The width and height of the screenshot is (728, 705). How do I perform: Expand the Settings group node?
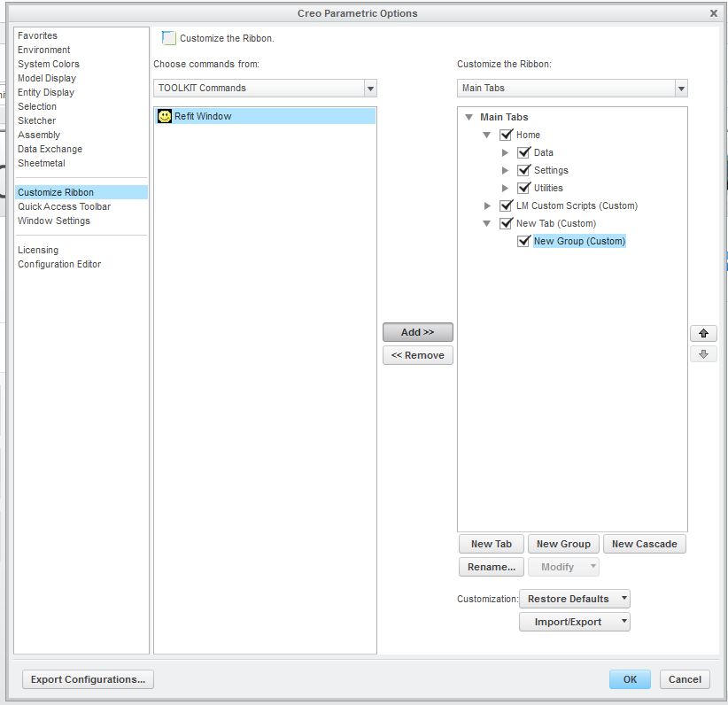505,170
